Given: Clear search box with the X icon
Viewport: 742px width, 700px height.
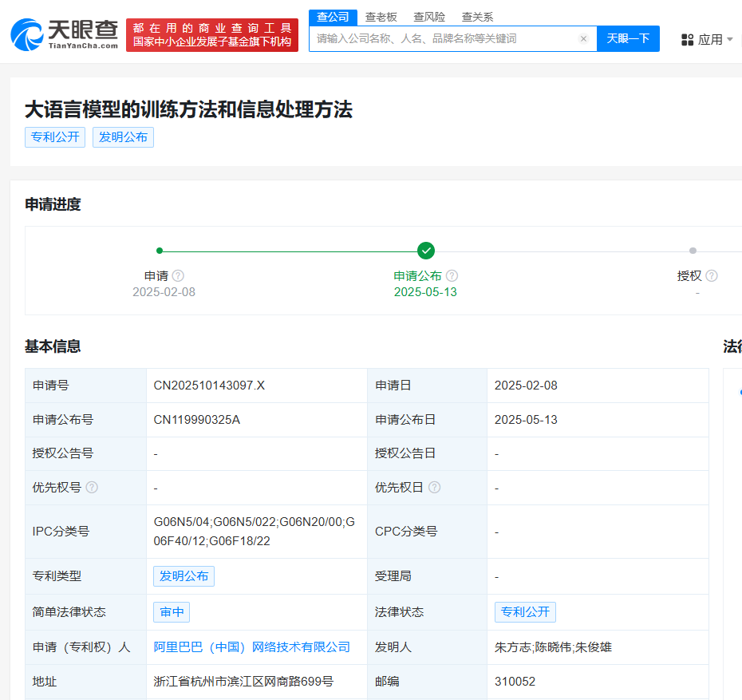Looking at the screenshot, I should click(x=583, y=39).
